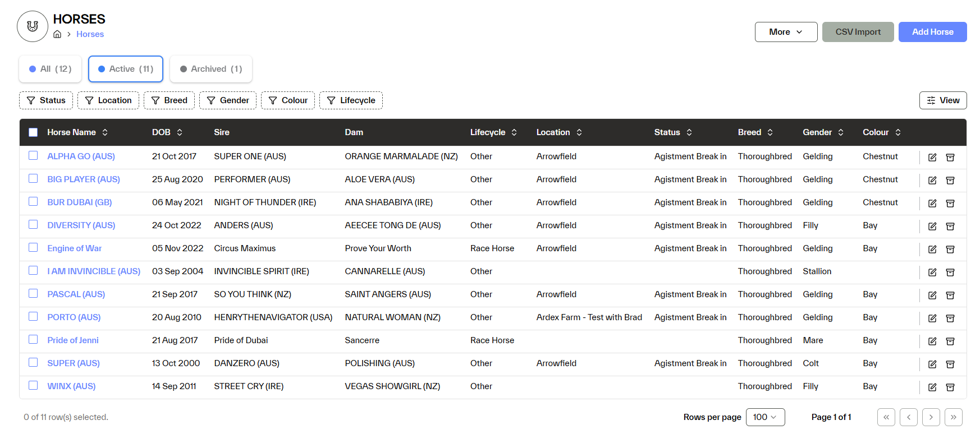Click edit icon for PORTO (AUS)
Viewport: 980px width, 434px height.
point(932,318)
